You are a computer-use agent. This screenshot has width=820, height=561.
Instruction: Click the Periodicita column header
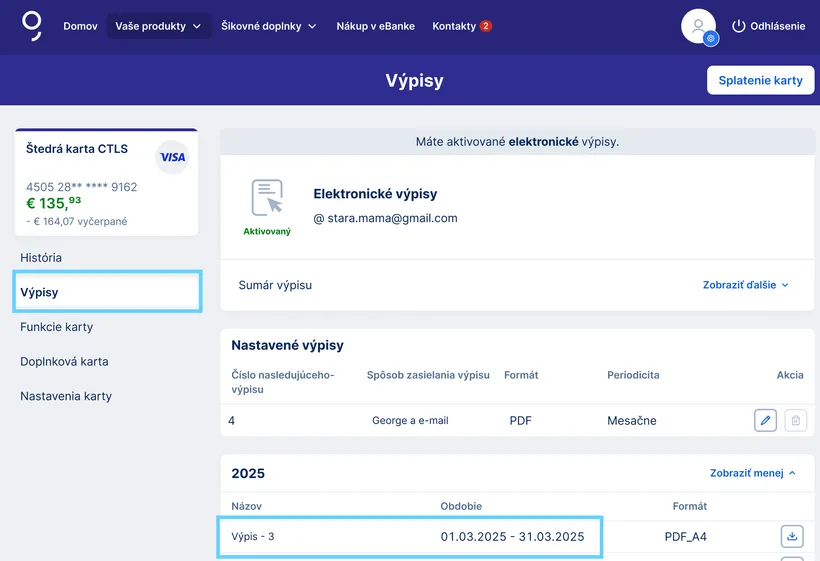[x=633, y=375]
